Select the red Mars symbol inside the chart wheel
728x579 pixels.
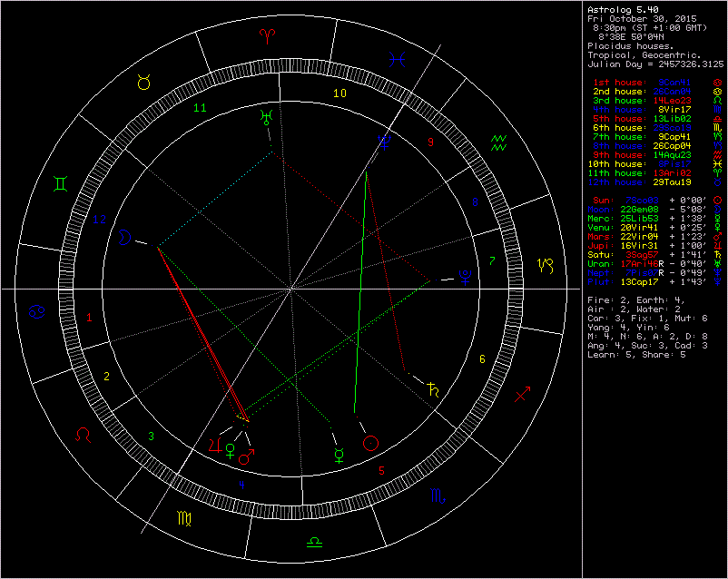pos(246,456)
